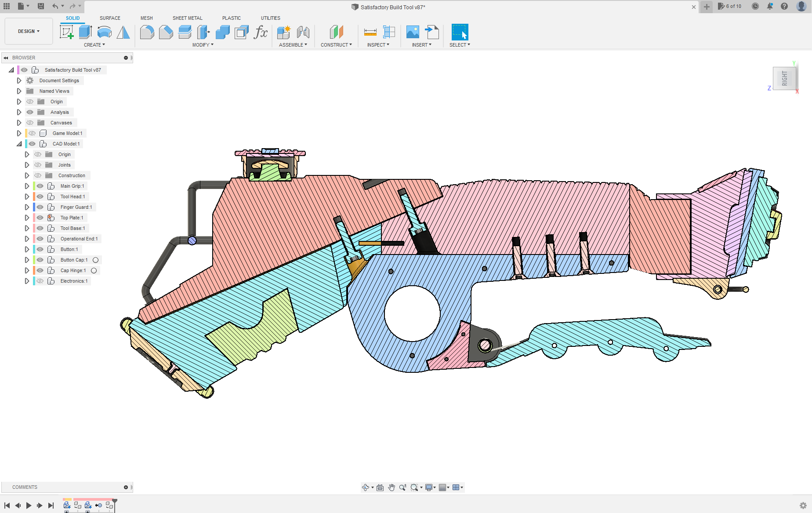This screenshot has width=812, height=513.
Task: Click the Measure tool under Inspect
Action: tap(370, 32)
